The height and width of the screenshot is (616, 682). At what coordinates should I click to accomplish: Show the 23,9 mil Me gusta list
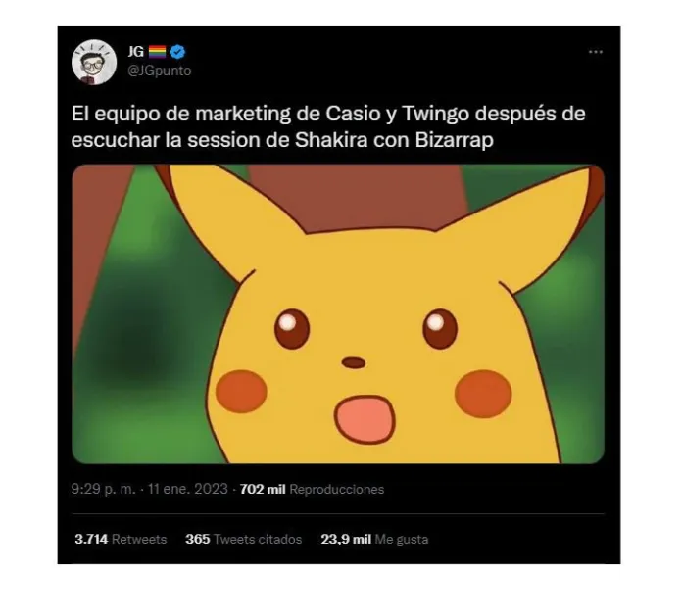[x=374, y=539]
